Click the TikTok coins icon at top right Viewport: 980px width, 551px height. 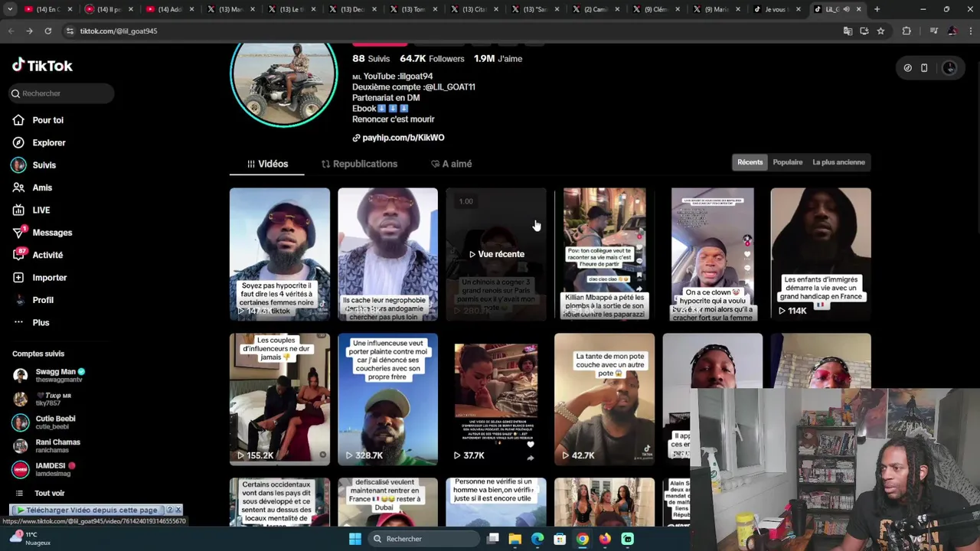pos(907,68)
